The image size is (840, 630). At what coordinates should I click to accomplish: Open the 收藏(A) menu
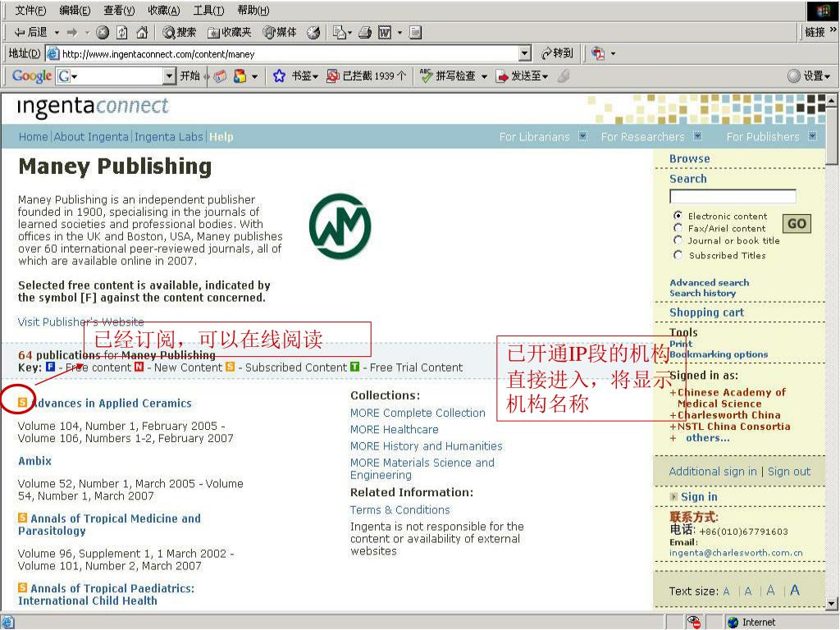tap(164, 10)
